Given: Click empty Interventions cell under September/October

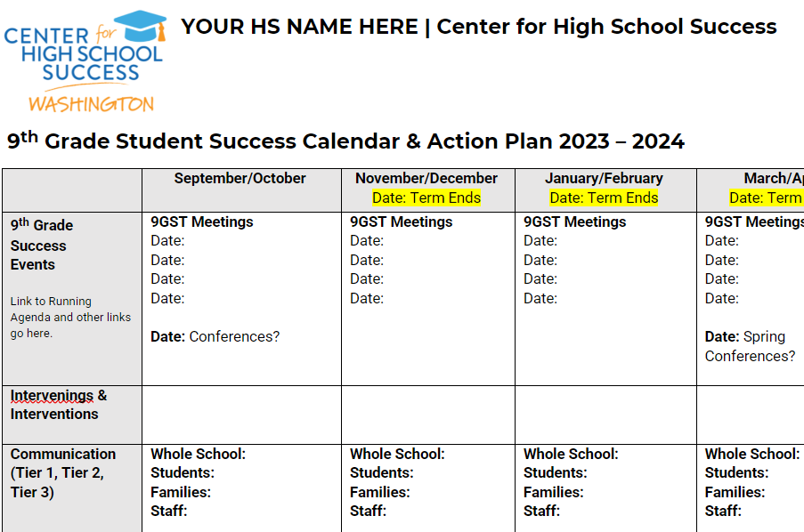Looking at the screenshot, I should click(x=241, y=415).
